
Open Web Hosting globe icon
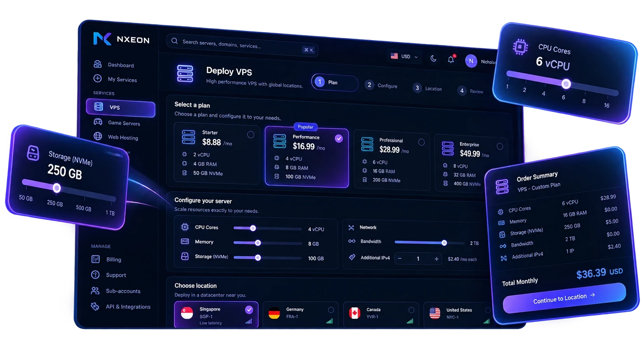pyautogui.click(x=98, y=136)
